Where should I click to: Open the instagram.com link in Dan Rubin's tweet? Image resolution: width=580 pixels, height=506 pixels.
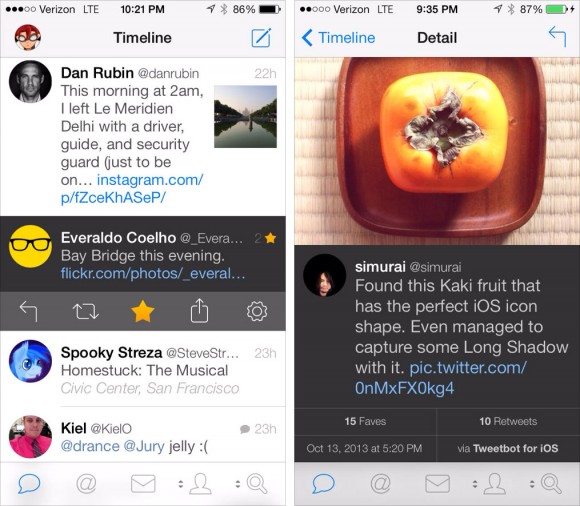click(x=132, y=189)
